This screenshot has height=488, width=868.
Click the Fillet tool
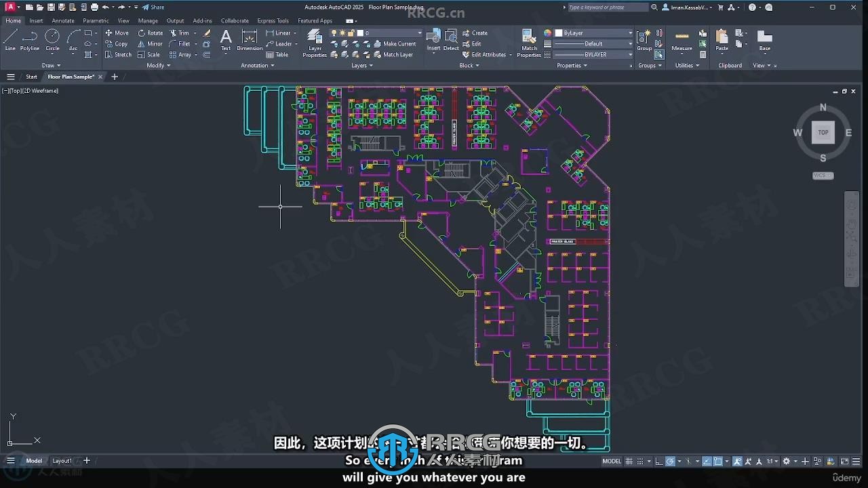pos(180,43)
